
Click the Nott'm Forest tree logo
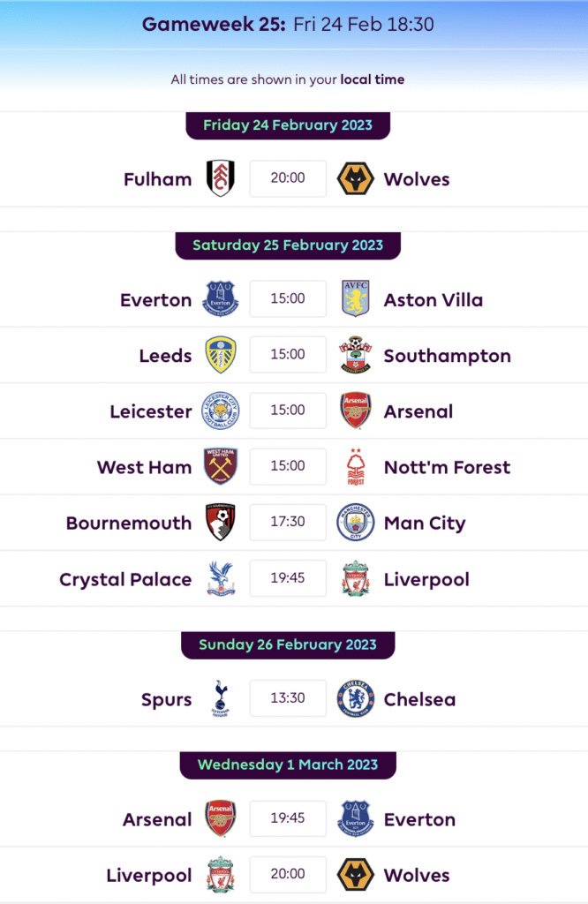[x=356, y=466]
